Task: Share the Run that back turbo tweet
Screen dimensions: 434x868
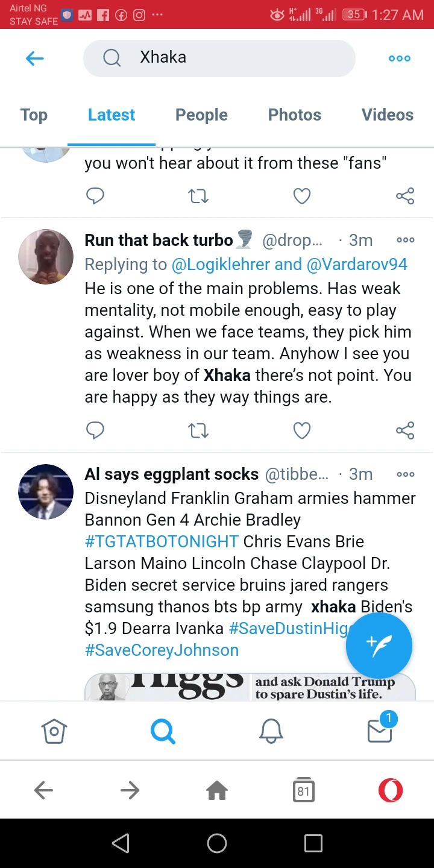Action: pyautogui.click(x=405, y=430)
